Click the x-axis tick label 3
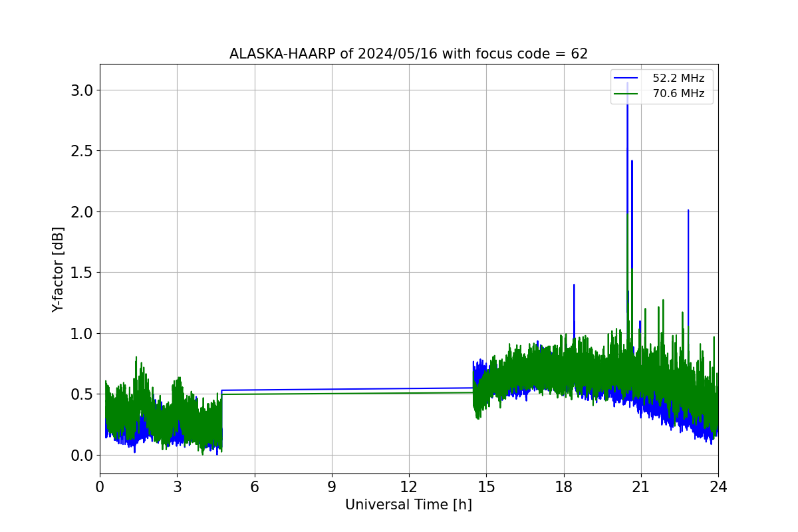Viewport: 798px width, 532px height. click(177, 487)
